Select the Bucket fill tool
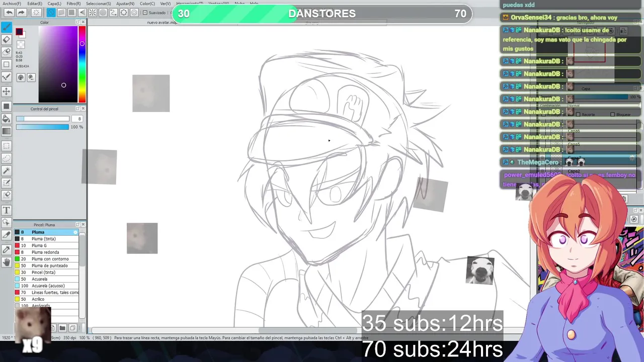The image size is (644, 362). [7, 119]
